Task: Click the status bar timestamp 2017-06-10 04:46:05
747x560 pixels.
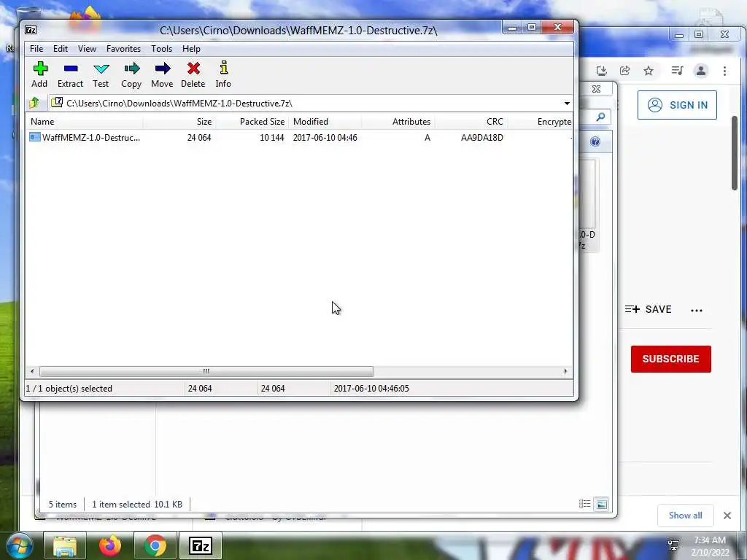Action: (x=371, y=389)
